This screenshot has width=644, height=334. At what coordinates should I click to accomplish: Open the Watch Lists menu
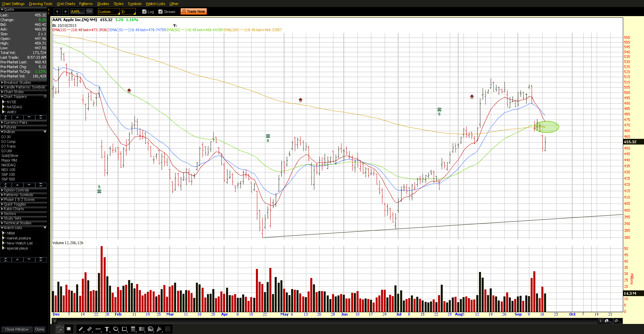click(155, 4)
